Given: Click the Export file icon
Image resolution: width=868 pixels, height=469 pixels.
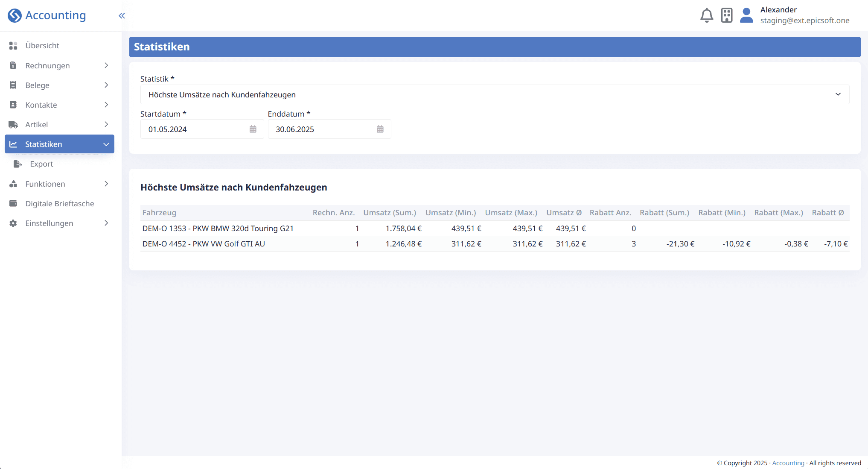Looking at the screenshot, I should point(18,164).
